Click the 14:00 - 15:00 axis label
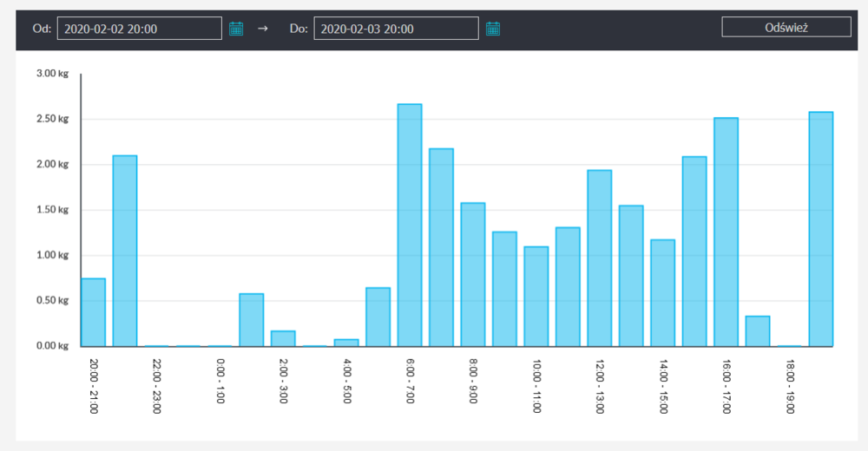 point(664,386)
